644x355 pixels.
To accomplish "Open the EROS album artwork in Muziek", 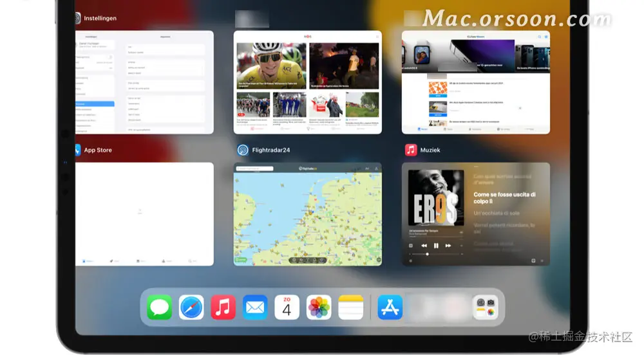I will coord(436,198).
